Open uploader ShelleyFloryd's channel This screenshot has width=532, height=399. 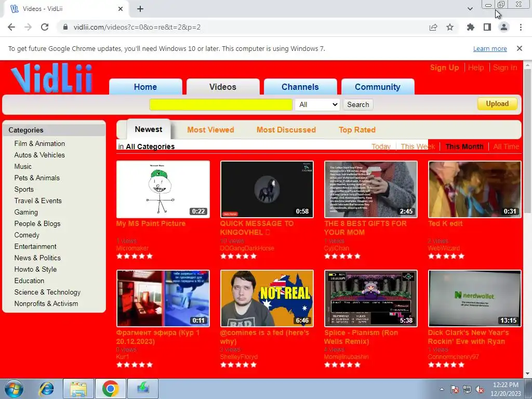[x=239, y=357]
